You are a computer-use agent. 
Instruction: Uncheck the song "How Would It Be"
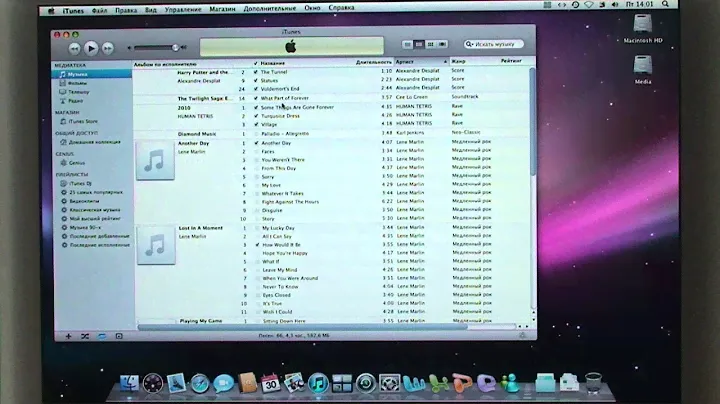pyautogui.click(x=256, y=245)
